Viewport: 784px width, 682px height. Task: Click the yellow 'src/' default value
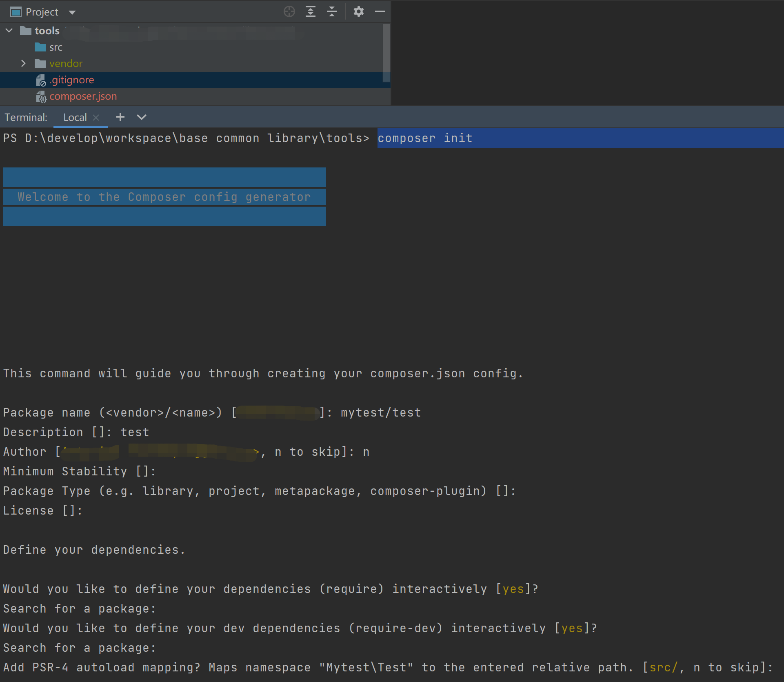[664, 667]
